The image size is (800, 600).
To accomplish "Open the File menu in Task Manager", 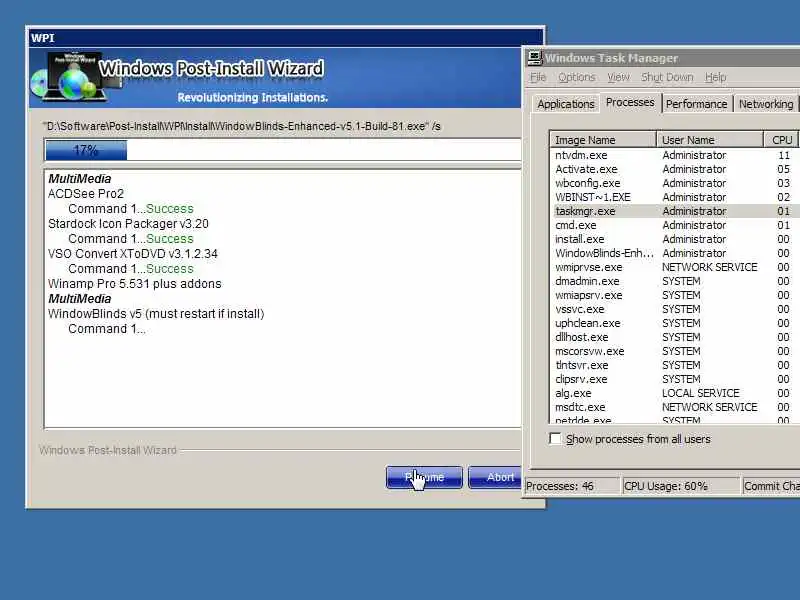I will point(538,77).
